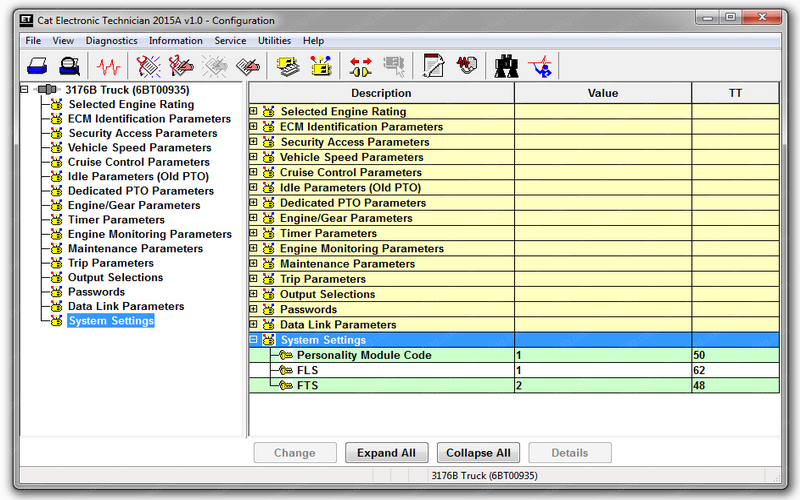
Task: Select Cruise Control Parameters in left tree
Action: tap(138, 162)
